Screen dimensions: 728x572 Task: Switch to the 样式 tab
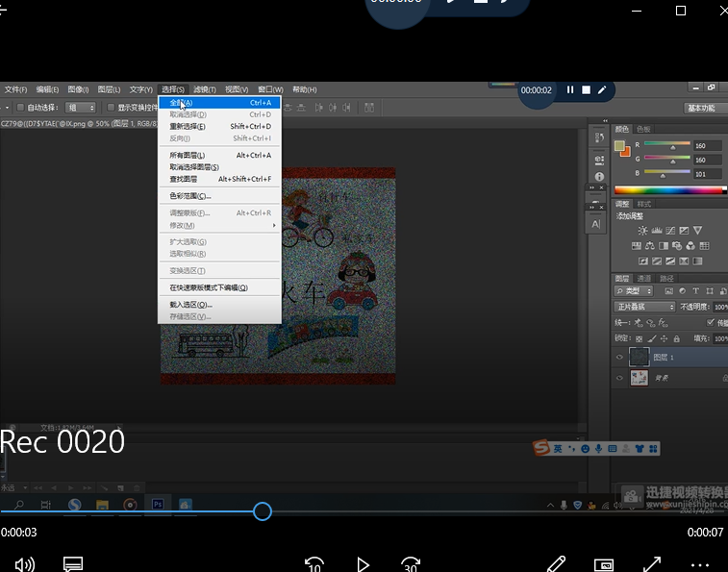coord(644,204)
